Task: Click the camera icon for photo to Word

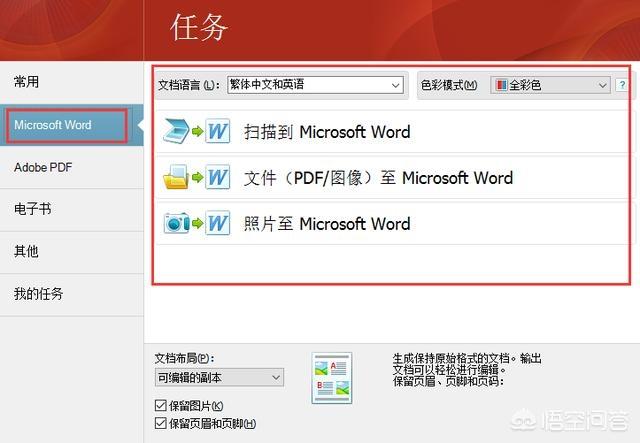Action: pyautogui.click(x=176, y=223)
